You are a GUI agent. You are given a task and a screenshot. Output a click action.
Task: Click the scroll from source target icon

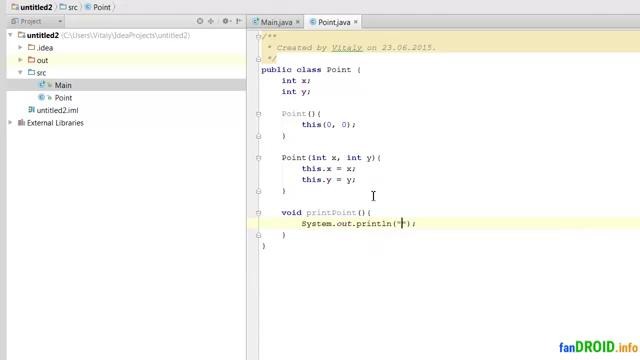click(x=200, y=21)
